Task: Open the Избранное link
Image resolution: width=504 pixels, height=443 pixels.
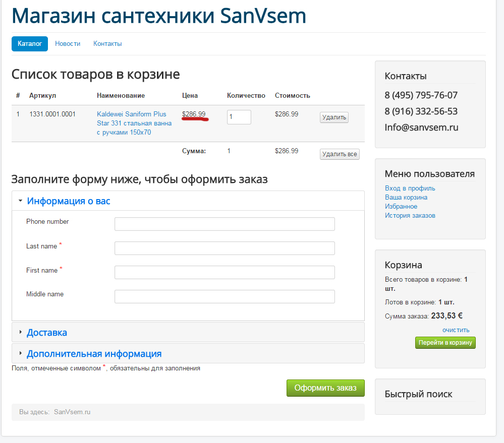Action: [x=401, y=207]
